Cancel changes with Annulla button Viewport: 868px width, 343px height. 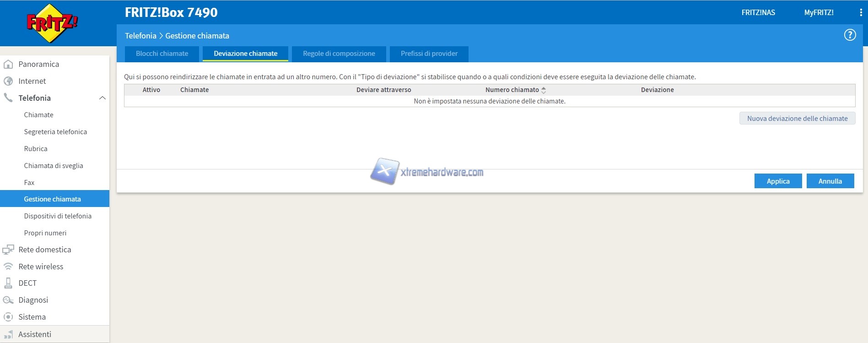[830, 181]
